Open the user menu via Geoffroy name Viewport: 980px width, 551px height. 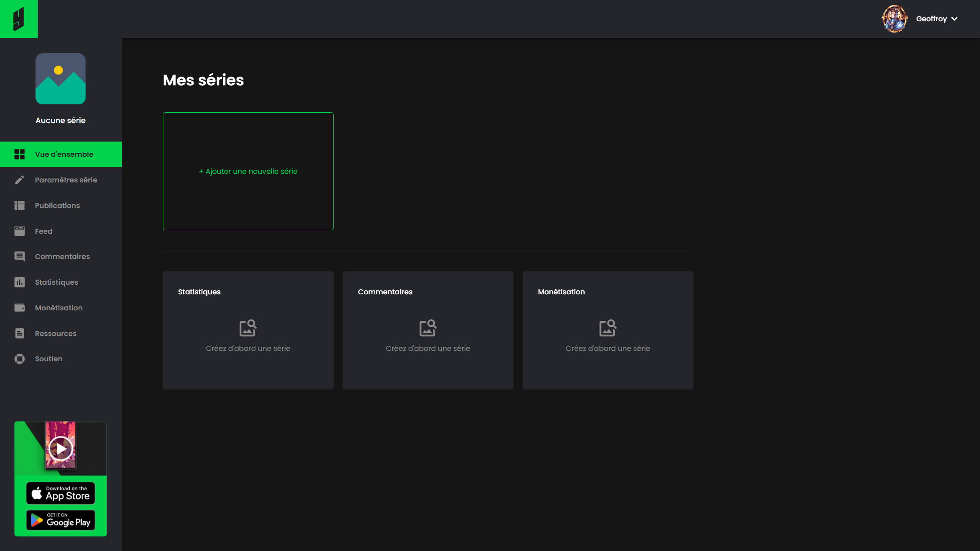tap(931, 19)
